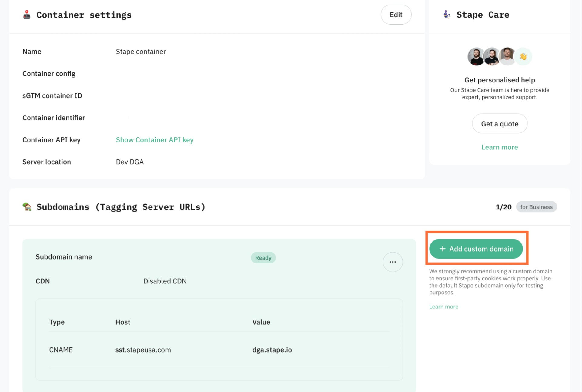This screenshot has width=582, height=392.
Task: Click the Host column header
Action: coord(123,322)
